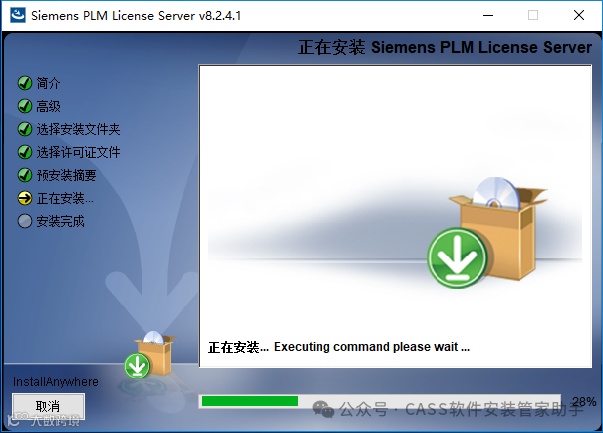The height and width of the screenshot is (433, 603).
Task: Click the checkmark icon next to 预安装摘要
Action: coord(25,175)
